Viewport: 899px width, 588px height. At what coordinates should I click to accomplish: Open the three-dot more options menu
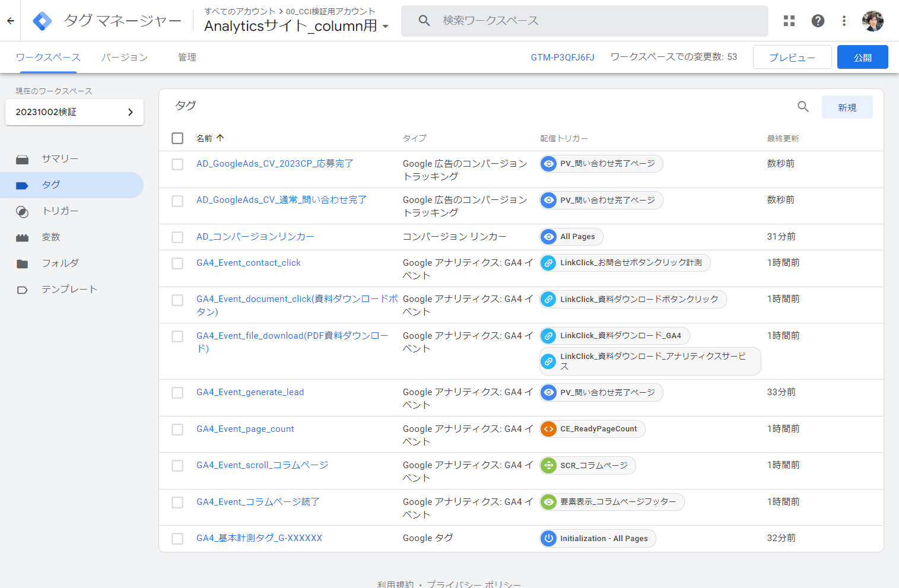pyautogui.click(x=844, y=21)
